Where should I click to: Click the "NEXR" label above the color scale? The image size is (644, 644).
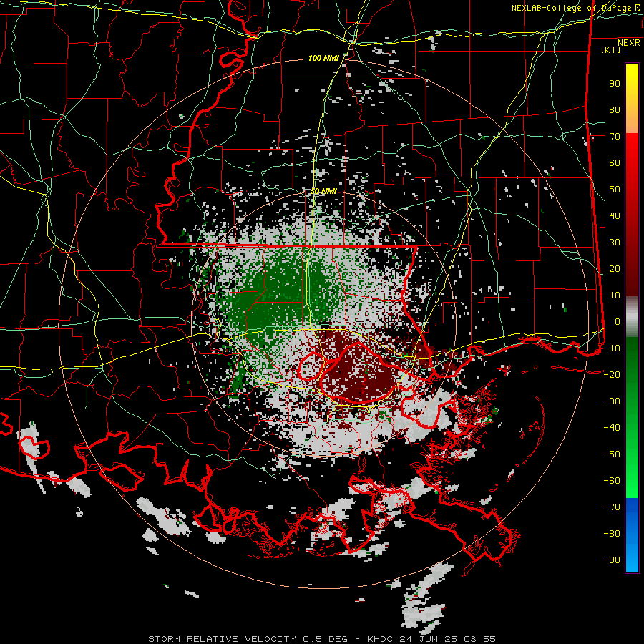(x=628, y=43)
